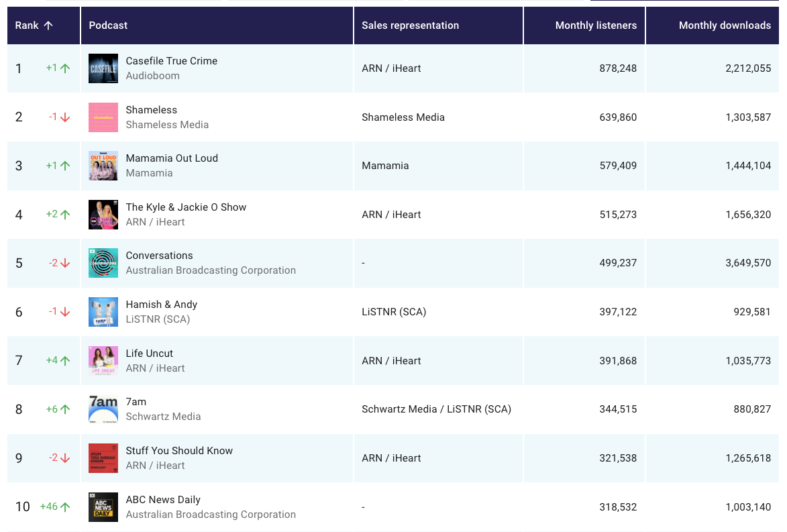Select Schwartz Media / LiSTNR (SCA) cell
Viewport: 787px width, 532px height.
click(x=437, y=409)
